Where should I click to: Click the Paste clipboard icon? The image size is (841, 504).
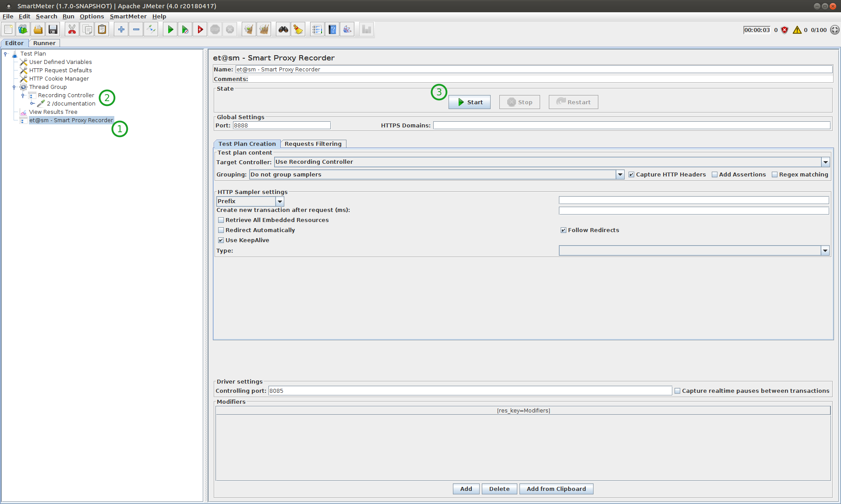click(x=102, y=29)
